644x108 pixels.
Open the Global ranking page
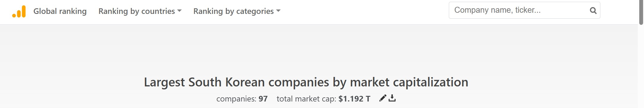[x=60, y=11]
